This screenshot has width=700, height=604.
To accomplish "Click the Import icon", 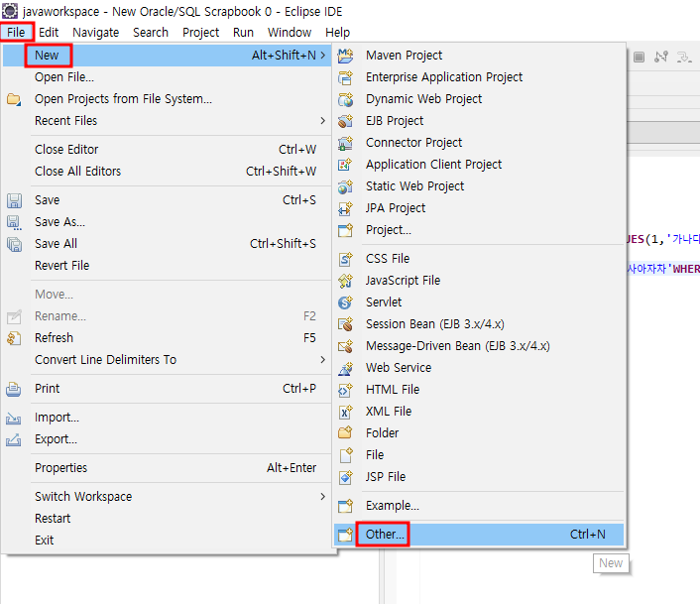I will (x=14, y=418).
